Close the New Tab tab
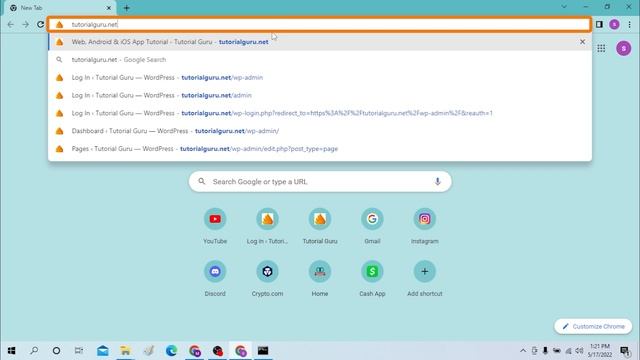640x360 pixels. [109, 8]
